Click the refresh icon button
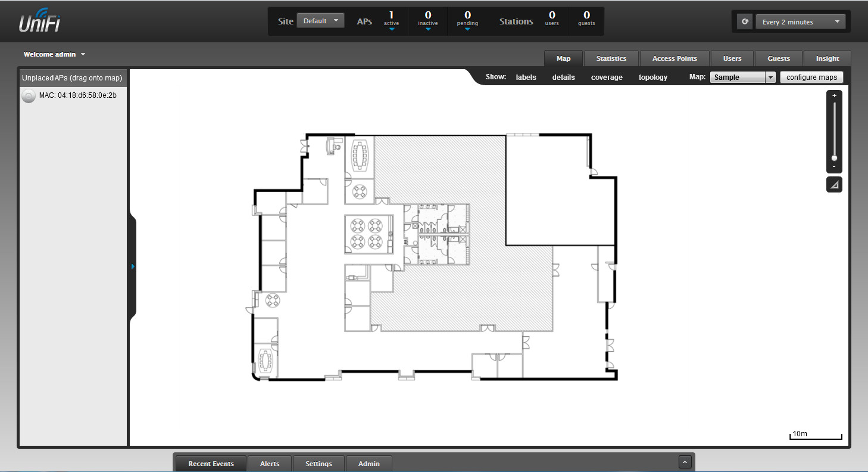Viewport: 868px width, 472px height. tap(745, 21)
